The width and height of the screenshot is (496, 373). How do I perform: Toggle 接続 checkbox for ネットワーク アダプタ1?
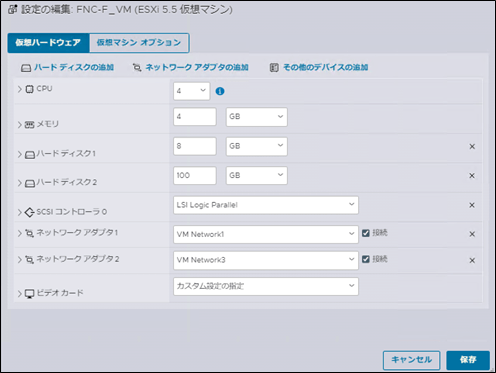click(x=366, y=233)
